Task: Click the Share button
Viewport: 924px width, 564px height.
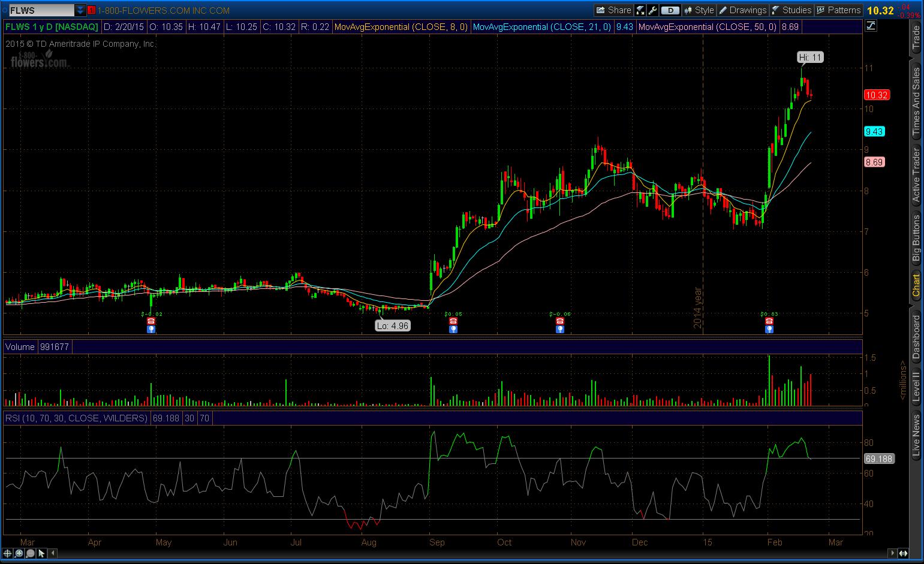Action: point(613,10)
